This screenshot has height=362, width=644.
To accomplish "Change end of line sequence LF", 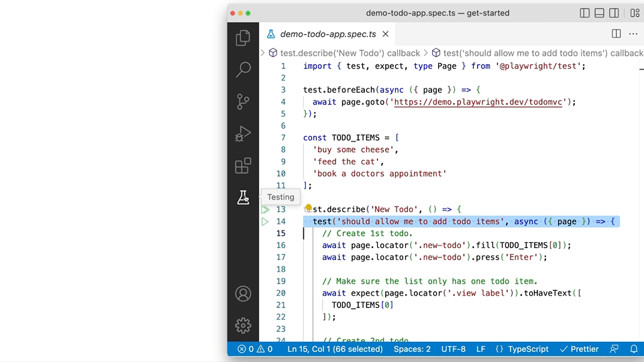I will [481, 349].
